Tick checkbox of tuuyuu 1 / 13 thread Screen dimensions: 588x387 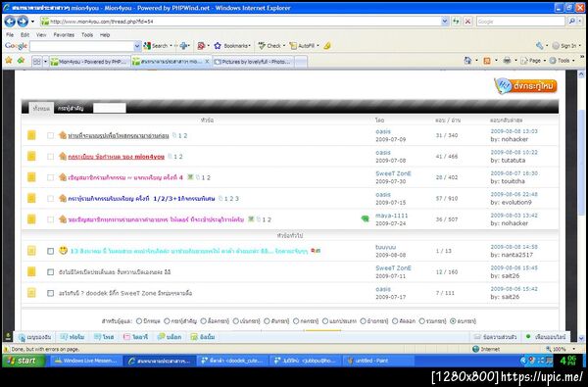(x=50, y=251)
